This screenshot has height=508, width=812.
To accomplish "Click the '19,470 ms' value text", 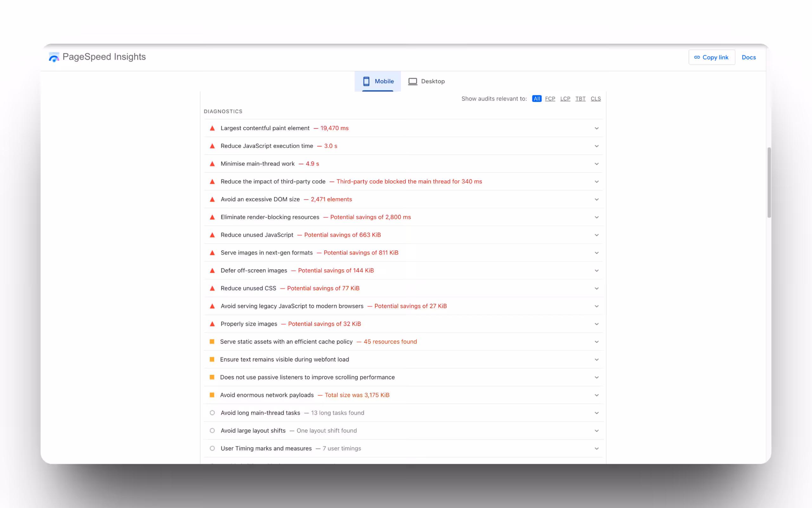I will click(334, 128).
